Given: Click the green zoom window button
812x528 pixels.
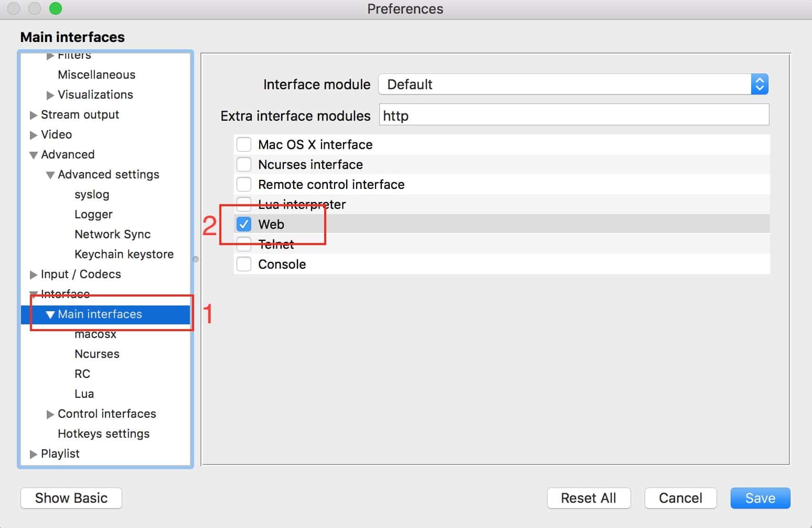Looking at the screenshot, I should click(55, 8).
